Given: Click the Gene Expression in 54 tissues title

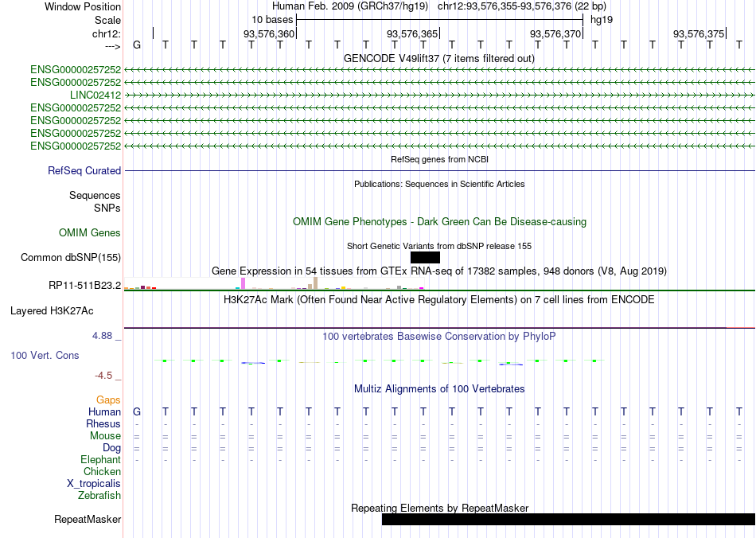Looking at the screenshot, I should pos(439,271).
